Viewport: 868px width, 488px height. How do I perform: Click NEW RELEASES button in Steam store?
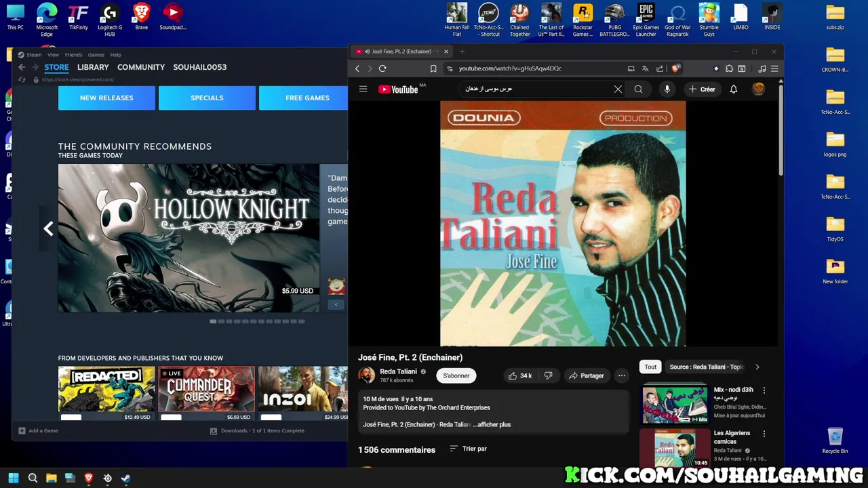coord(106,98)
